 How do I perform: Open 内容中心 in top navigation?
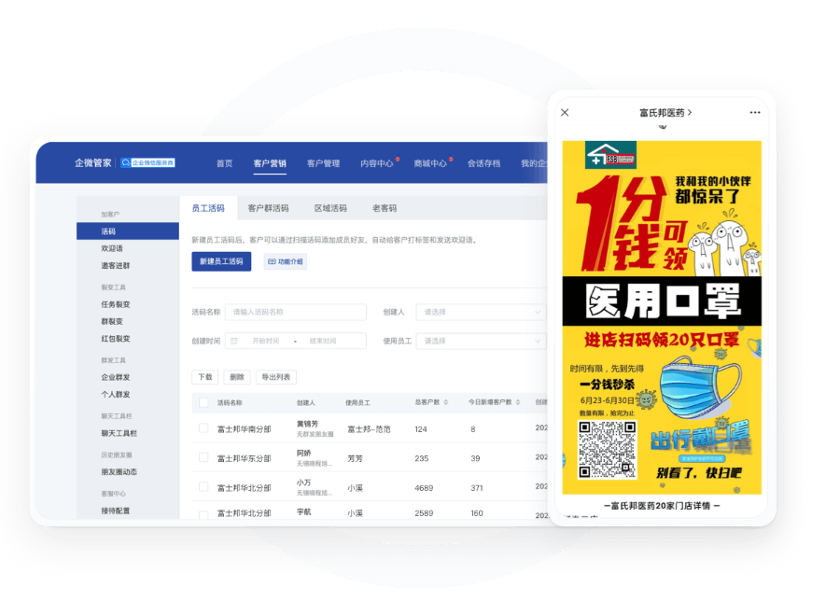(377, 163)
